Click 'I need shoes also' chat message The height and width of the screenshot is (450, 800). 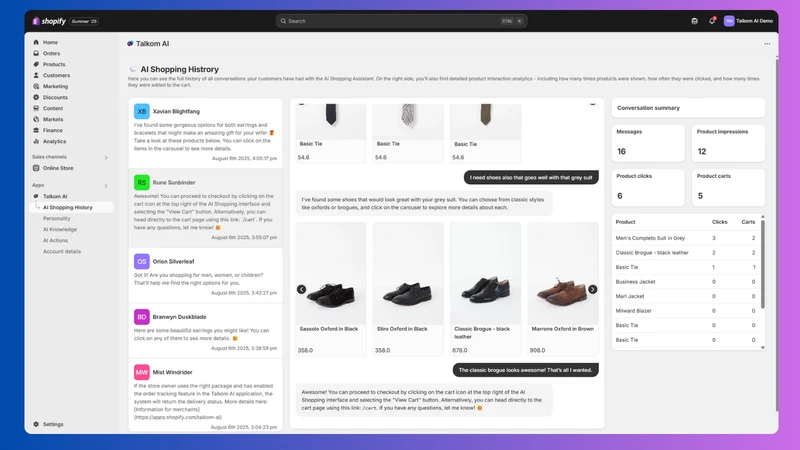pyautogui.click(x=531, y=178)
